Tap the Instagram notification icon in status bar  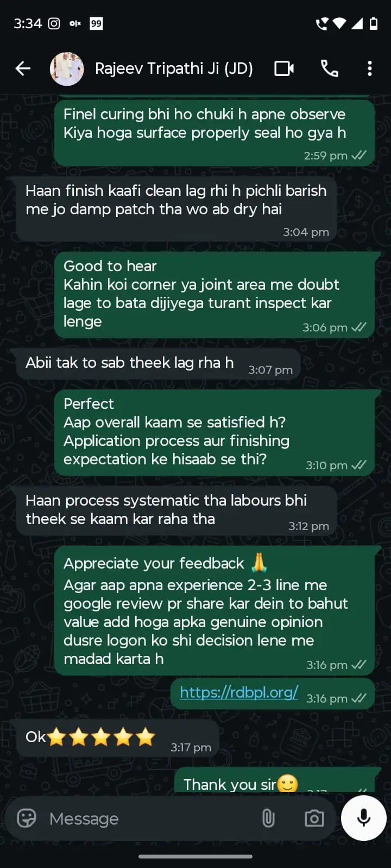coord(54,23)
